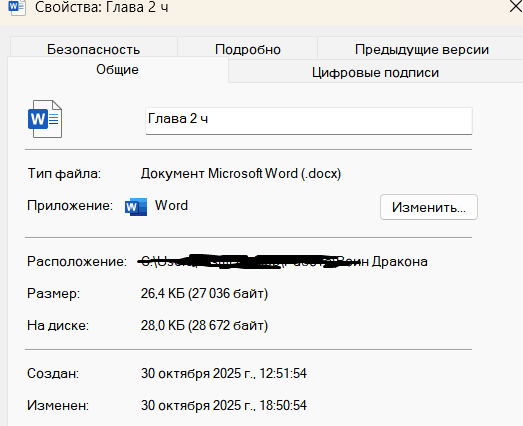Click the file name field Глава 2 ч
523x426 pixels.
pos(309,120)
